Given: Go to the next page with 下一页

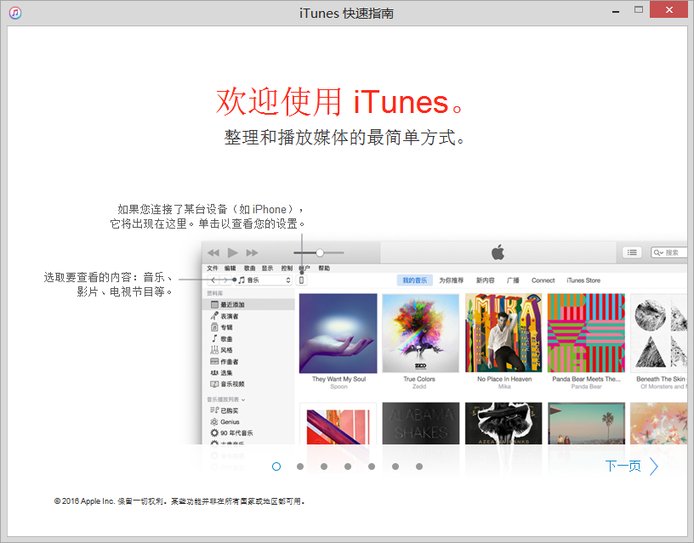Looking at the screenshot, I should click(x=632, y=466).
